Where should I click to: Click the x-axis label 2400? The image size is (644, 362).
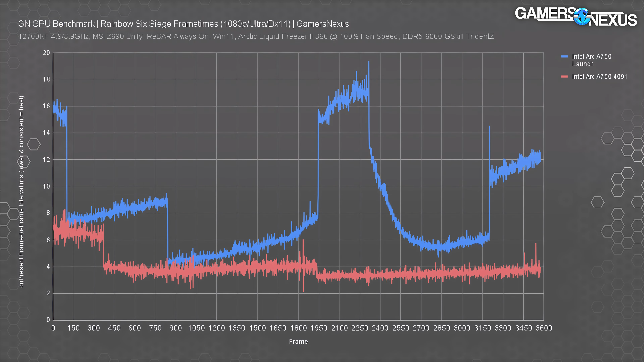pyautogui.click(x=380, y=328)
